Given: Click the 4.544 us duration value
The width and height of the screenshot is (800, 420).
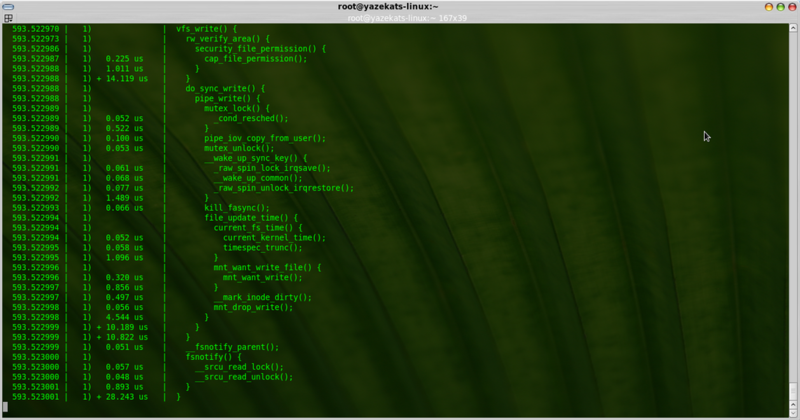Looking at the screenshot, I should click(124, 317).
